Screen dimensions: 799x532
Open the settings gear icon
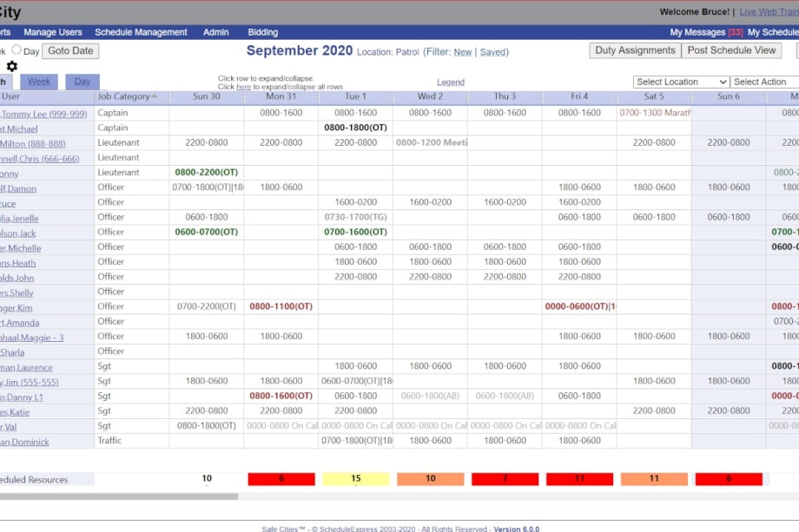(11, 67)
